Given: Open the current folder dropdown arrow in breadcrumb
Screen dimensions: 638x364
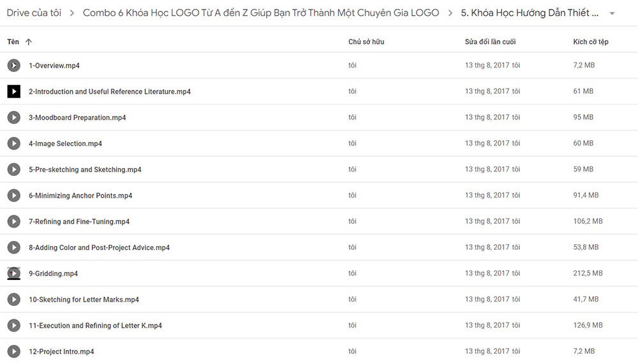Looking at the screenshot, I should coord(612,13).
